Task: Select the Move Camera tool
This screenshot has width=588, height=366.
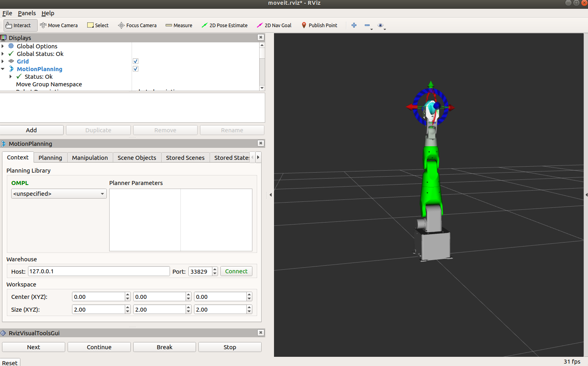Action: [59, 25]
